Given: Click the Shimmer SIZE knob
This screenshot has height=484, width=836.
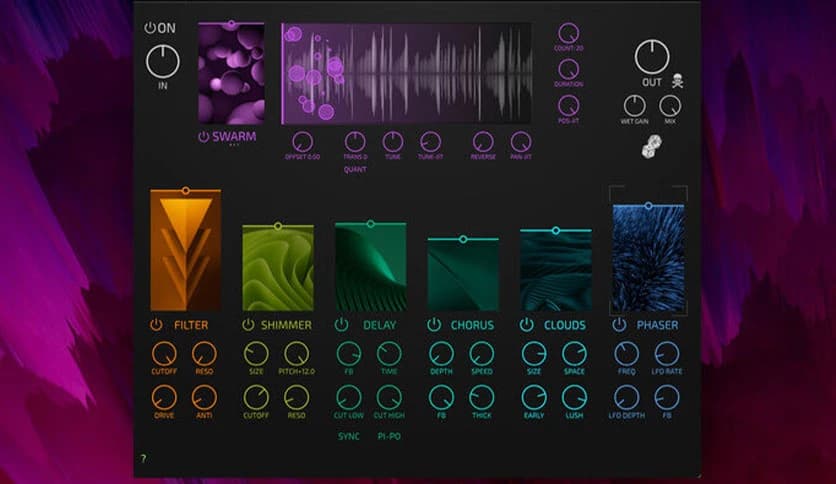Looking at the screenshot, I should click(256, 354).
